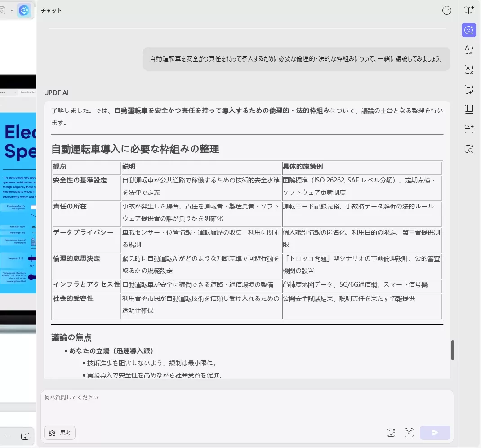Open the translate icon with circular arrows
Viewport: 481px width, 448px height.
point(469,50)
